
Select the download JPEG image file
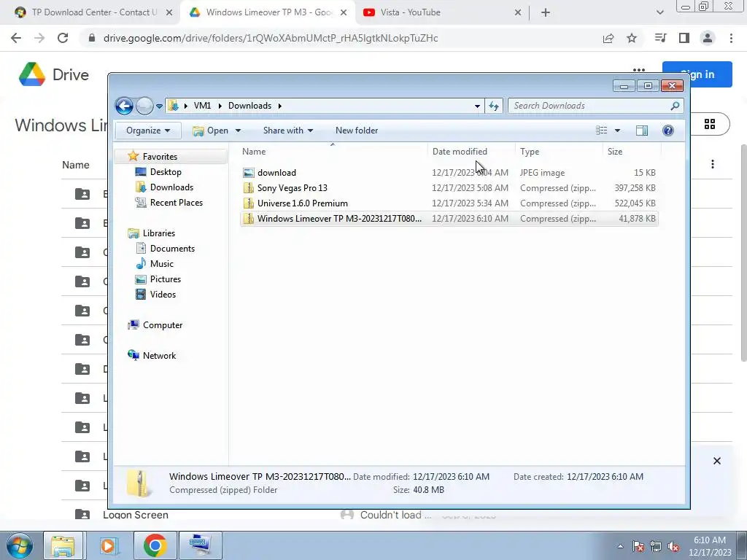pyautogui.click(x=449, y=173)
